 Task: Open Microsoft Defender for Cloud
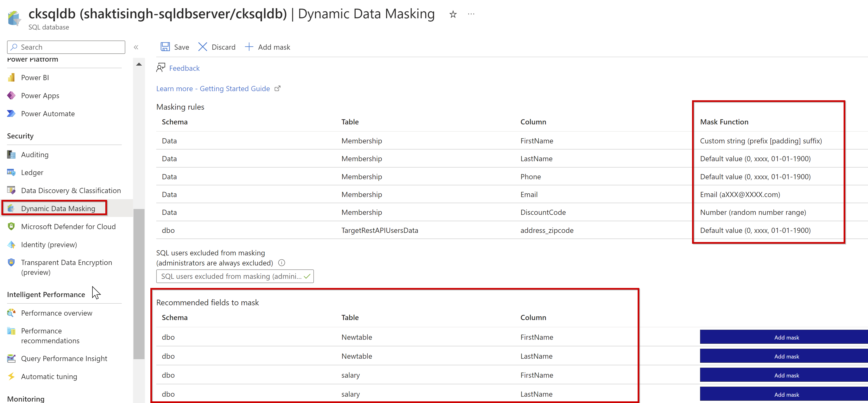69,226
